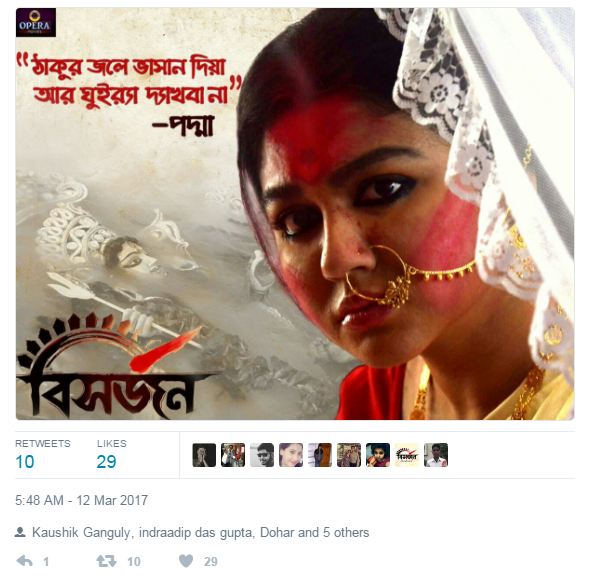
Task: Open the Opera Movies logo on poster
Action: coord(36,23)
